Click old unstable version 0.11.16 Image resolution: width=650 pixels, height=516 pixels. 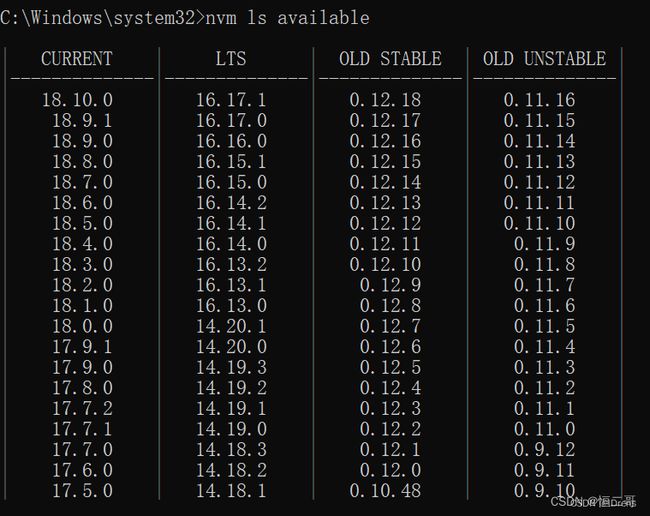(x=540, y=100)
